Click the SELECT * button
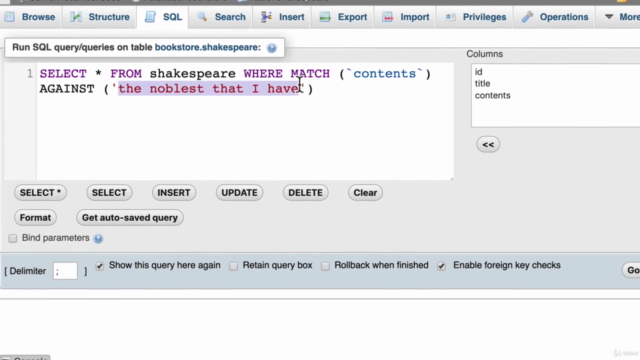The image size is (640, 360). (40, 193)
